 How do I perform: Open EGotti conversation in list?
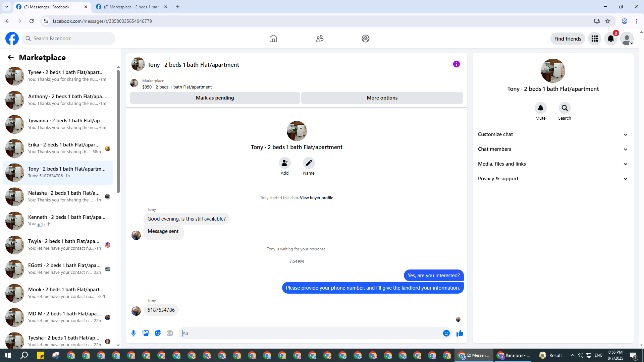[58, 269]
